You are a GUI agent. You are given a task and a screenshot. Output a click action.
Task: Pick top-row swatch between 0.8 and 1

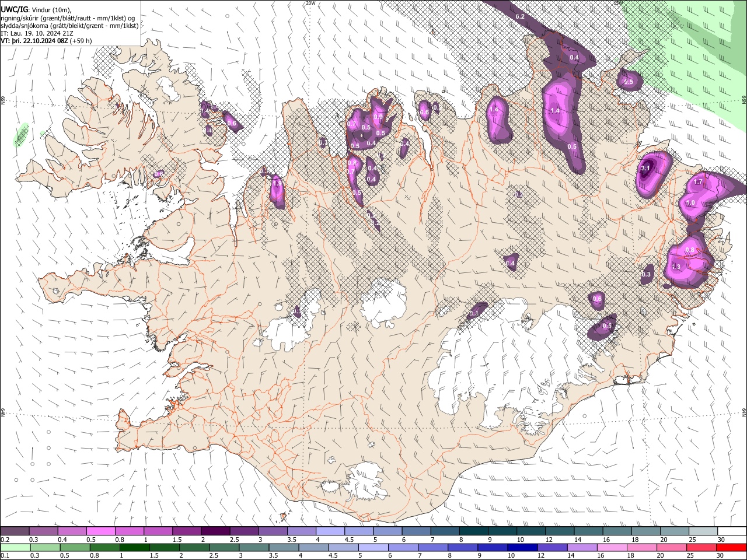click(129, 531)
